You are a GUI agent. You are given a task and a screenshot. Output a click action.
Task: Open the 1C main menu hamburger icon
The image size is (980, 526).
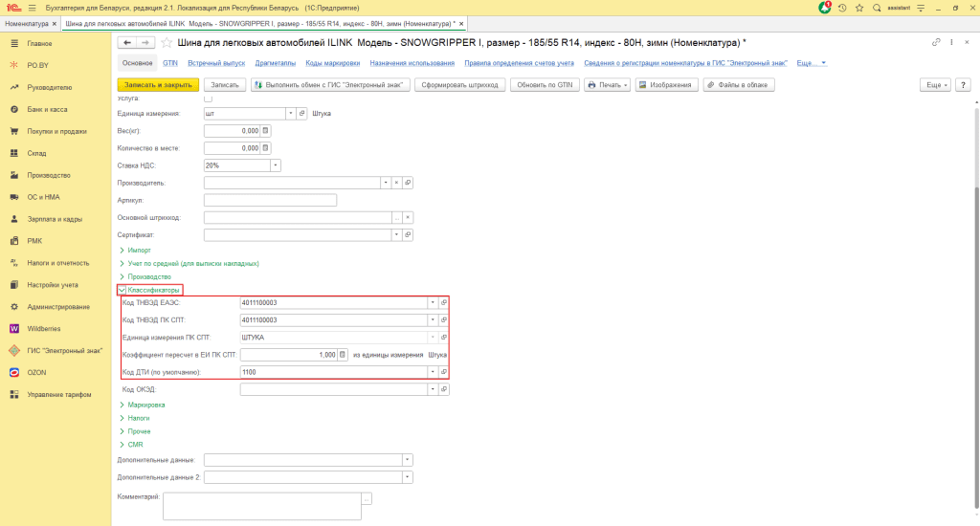(32, 8)
